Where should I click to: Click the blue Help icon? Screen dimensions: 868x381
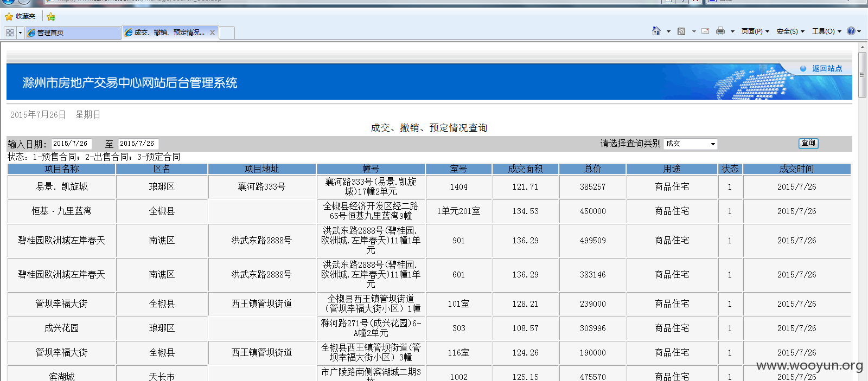pyautogui.click(x=851, y=31)
